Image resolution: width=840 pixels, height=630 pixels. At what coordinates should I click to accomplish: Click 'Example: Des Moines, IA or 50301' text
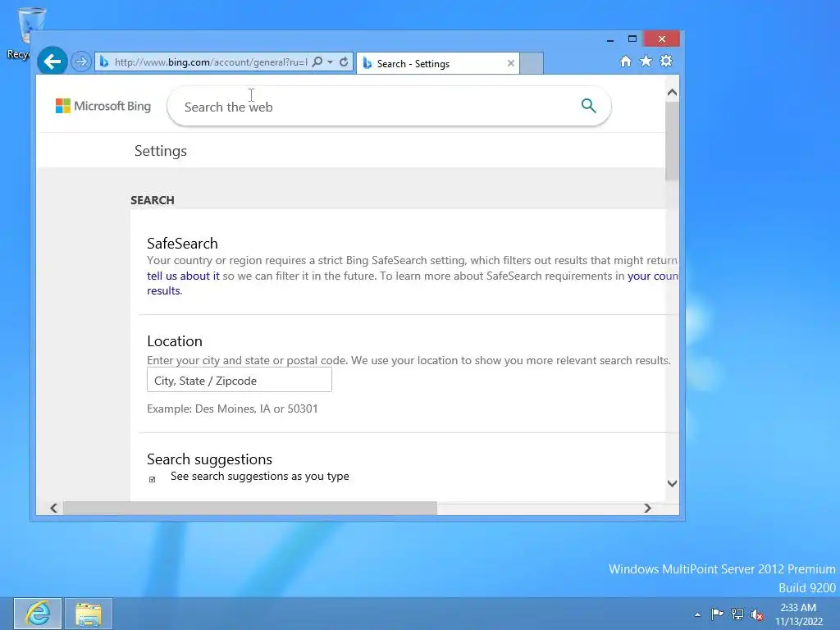coord(232,409)
